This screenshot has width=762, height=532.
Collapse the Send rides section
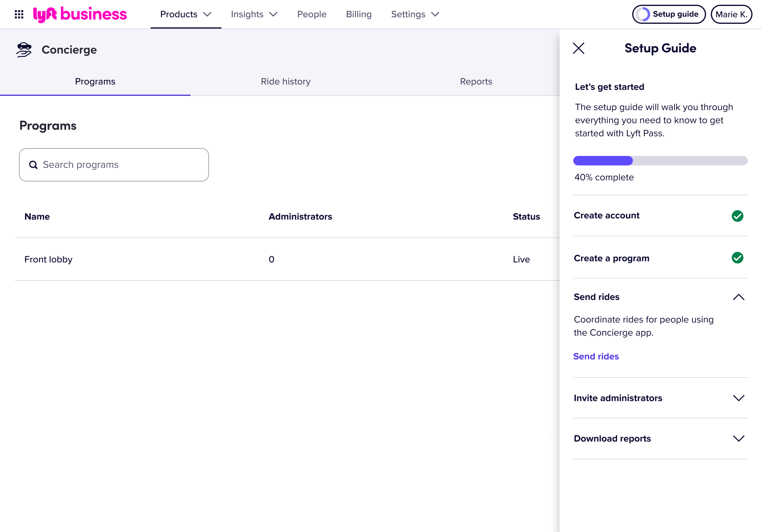click(x=739, y=297)
